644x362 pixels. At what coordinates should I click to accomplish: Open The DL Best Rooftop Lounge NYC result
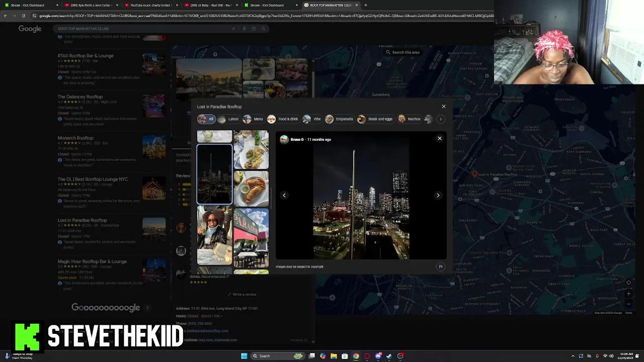(93, 179)
